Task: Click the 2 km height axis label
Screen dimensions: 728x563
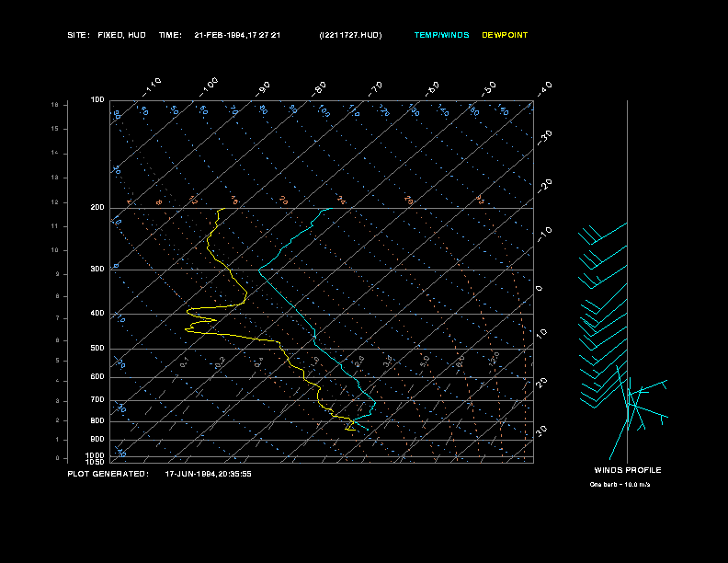Action: (58, 420)
